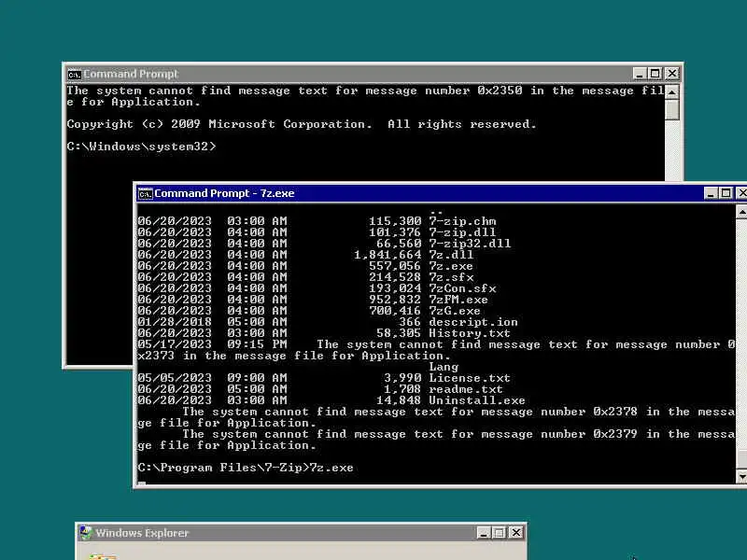Minimize the Windows Explorer window
This screenshot has height=560, width=747.
point(484,533)
